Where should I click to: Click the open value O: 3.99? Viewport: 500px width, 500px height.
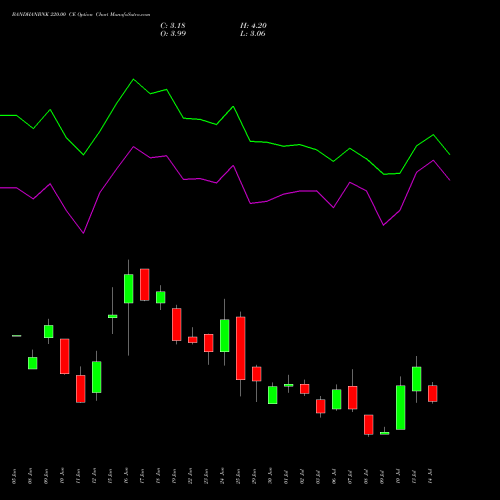pos(173,34)
